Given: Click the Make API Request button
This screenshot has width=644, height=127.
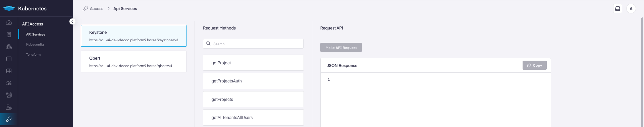Looking at the screenshot, I should 341,48.
